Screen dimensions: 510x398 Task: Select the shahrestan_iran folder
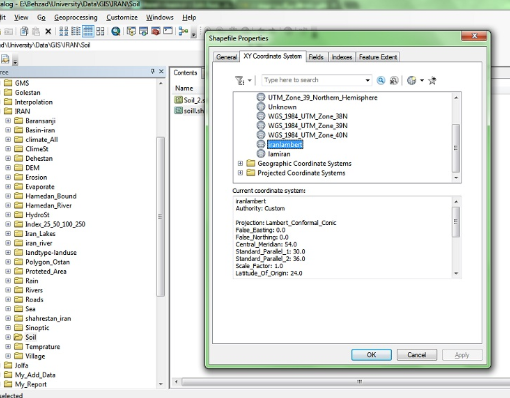tap(48, 318)
